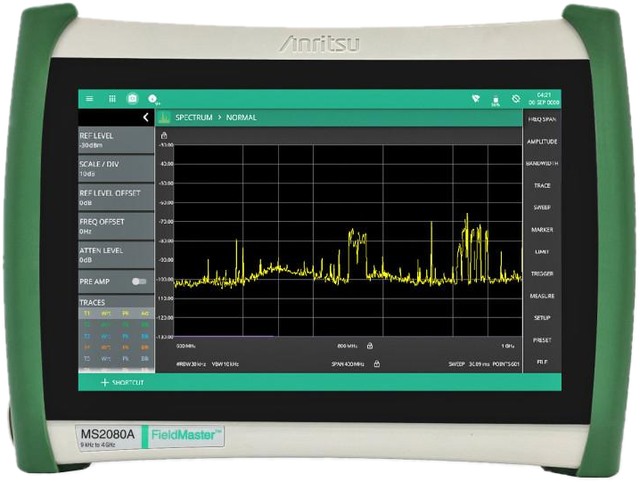Click the NORMAL breadcrumb

(x=241, y=118)
